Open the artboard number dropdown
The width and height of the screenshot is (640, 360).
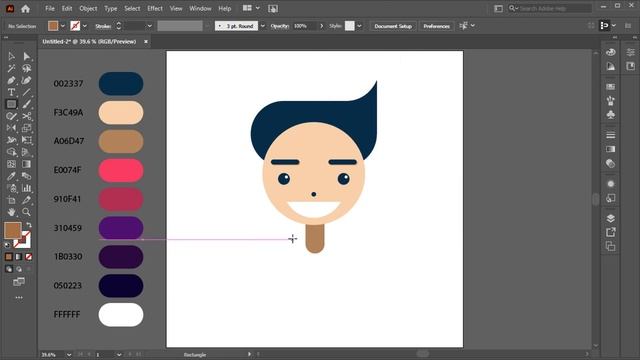tap(119, 355)
